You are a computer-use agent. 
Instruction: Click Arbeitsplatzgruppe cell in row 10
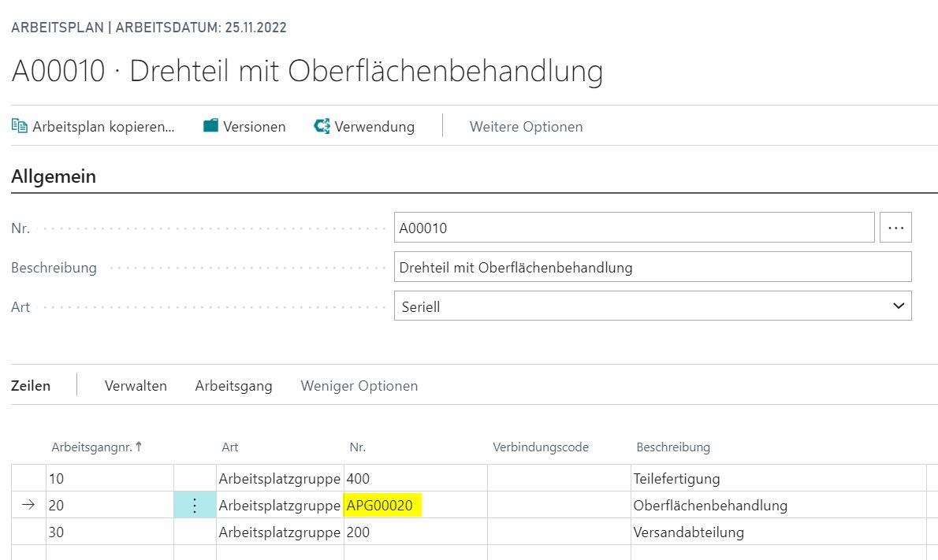pyautogui.click(x=280, y=478)
